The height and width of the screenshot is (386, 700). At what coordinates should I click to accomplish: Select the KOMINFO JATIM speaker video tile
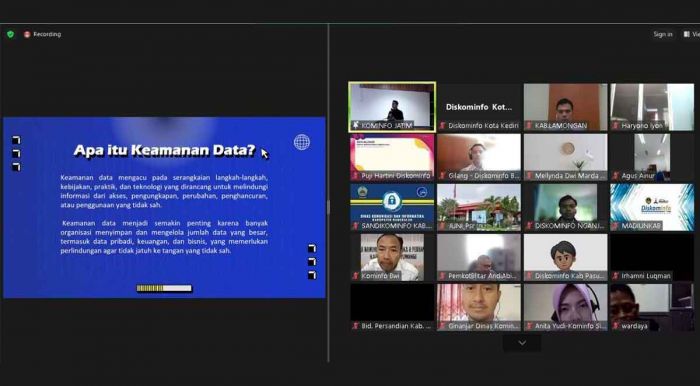pyautogui.click(x=392, y=107)
